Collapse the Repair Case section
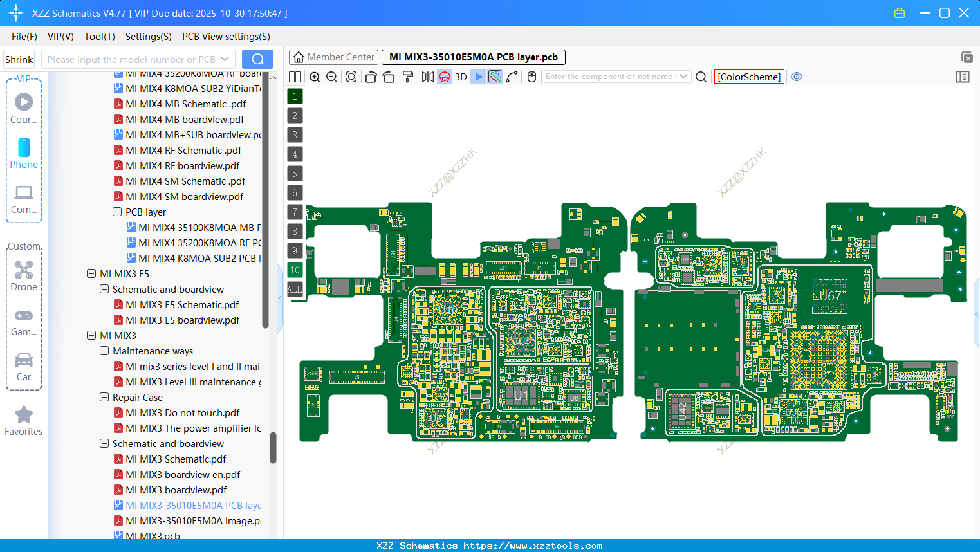 [104, 397]
